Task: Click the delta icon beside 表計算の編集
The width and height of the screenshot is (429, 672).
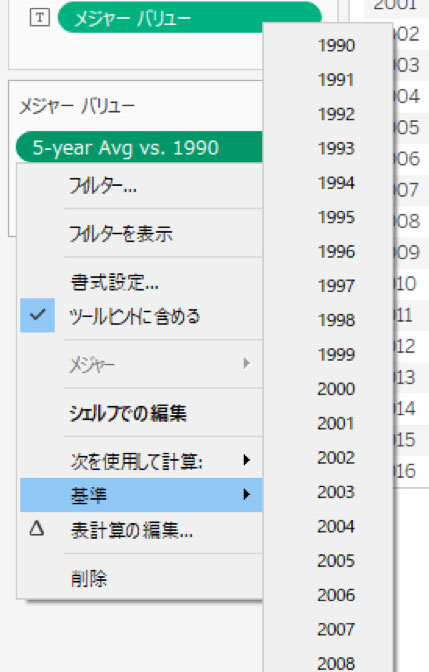Action: click(x=37, y=529)
